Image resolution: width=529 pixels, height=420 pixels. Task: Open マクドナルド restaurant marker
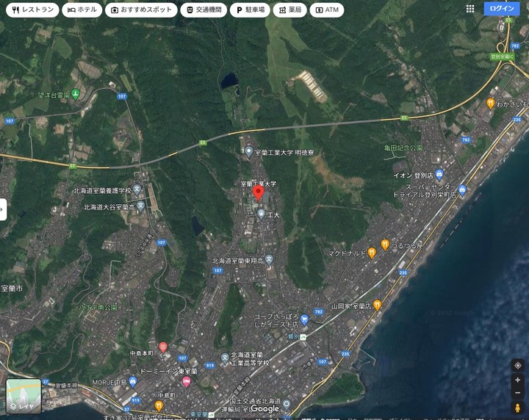(372, 253)
